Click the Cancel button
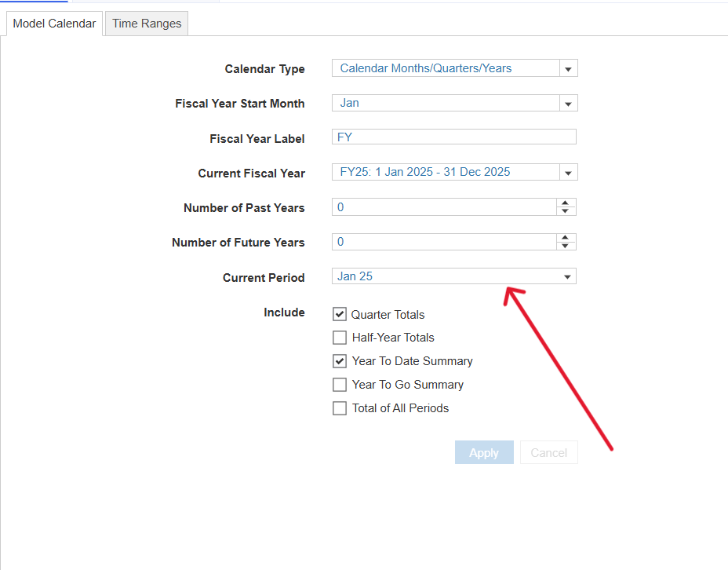This screenshot has height=570, width=728. pos(548,452)
